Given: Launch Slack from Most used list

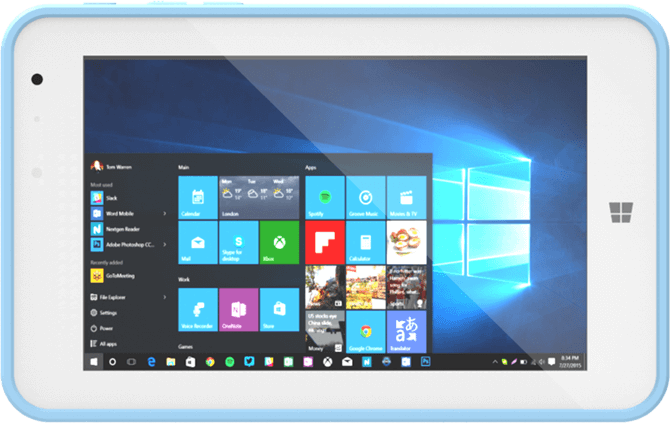Looking at the screenshot, I should (104, 198).
